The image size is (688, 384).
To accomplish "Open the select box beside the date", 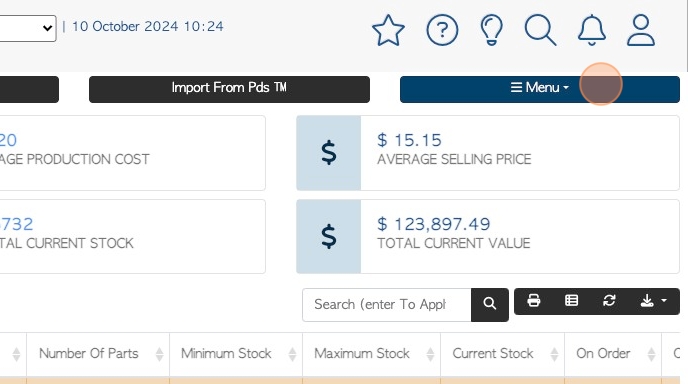I will pyautogui.click(x=28, y=29).
